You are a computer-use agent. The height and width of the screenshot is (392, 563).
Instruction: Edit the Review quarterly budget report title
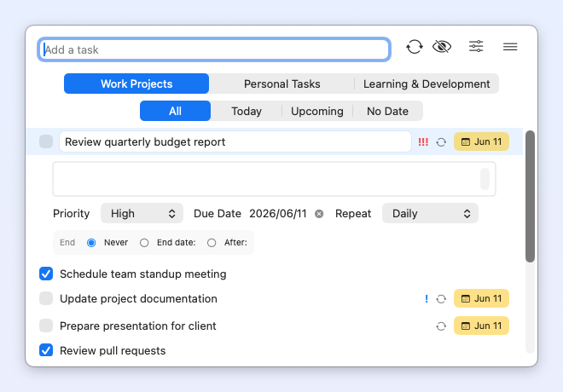coord(235,141)
